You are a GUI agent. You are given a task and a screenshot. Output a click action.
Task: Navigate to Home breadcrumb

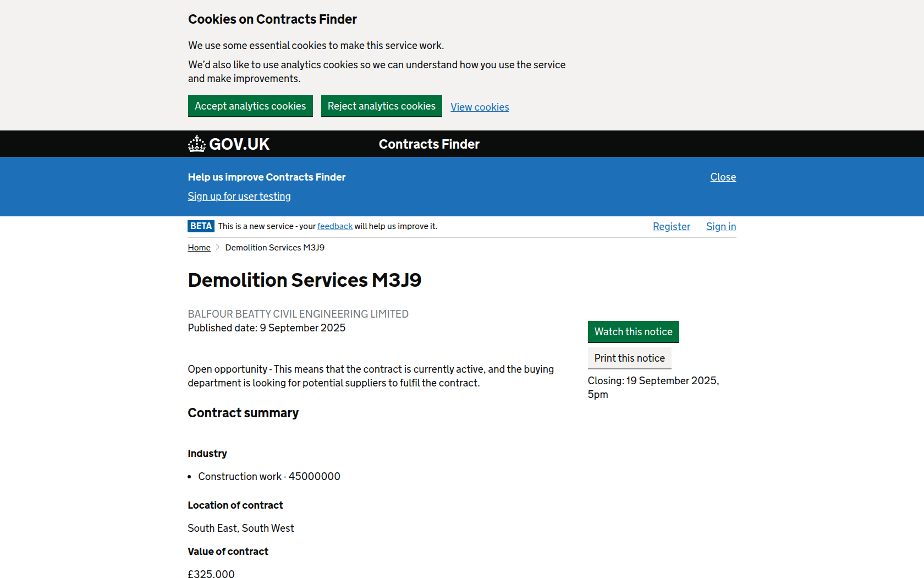tap(199, 248)
